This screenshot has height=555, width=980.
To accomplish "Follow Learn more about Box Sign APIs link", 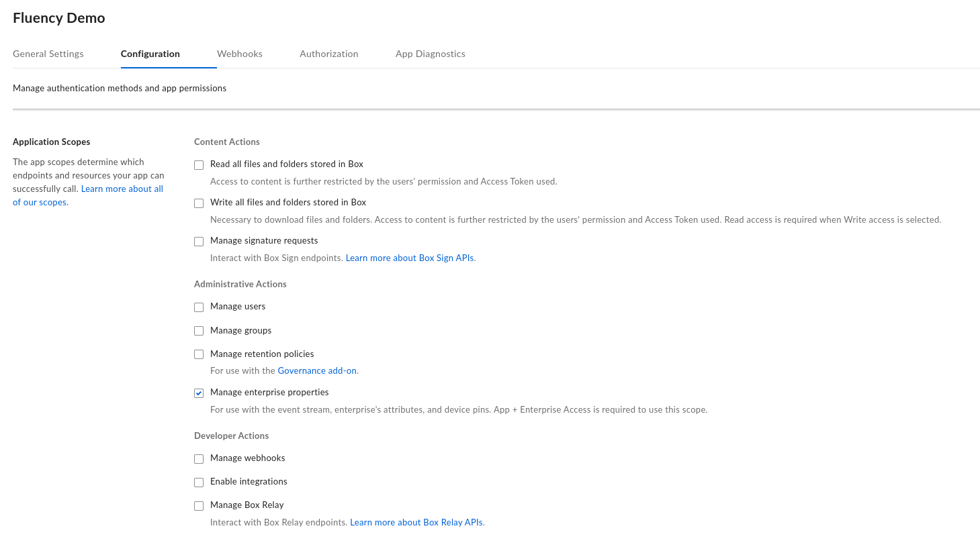I will click(410, 258).
